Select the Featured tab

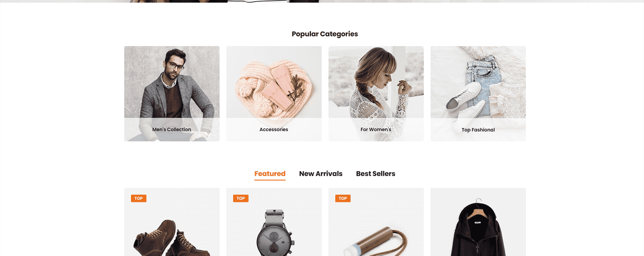pyautogui.click(x=270, y=174)
